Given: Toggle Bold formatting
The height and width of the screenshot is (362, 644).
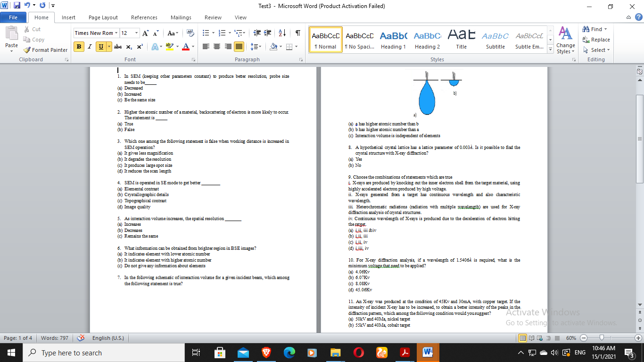Looking at the screenshot, I should (x=78, y=46).
